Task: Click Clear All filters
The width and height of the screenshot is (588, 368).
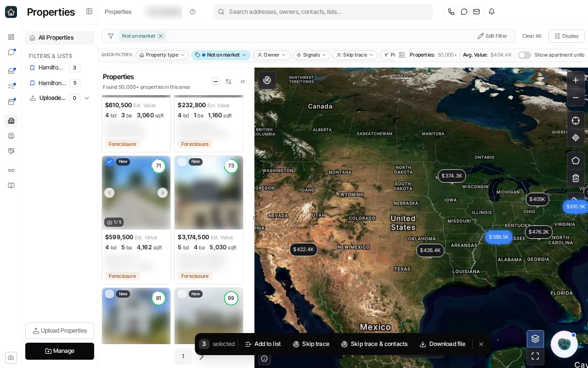Action: [x=531, y=36]
